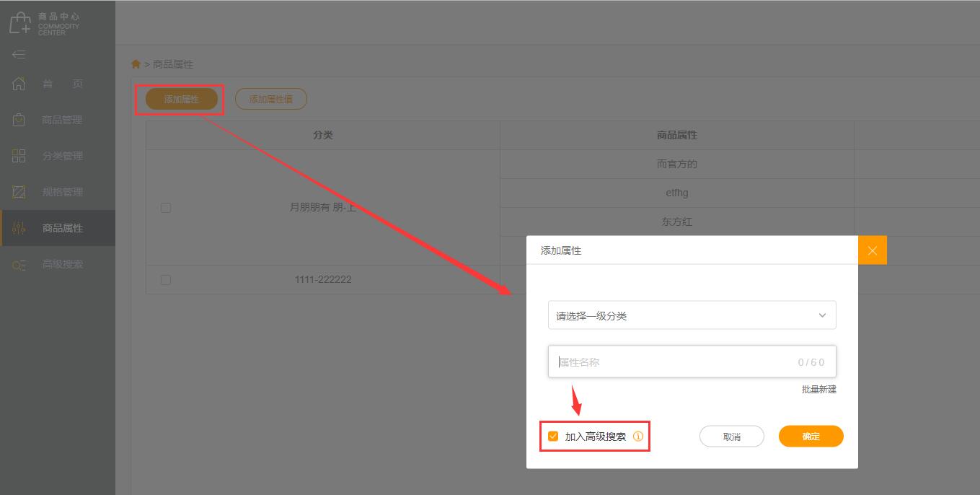Open the 规格管理 menu item
980x495 pixels.
coord(58,192)
